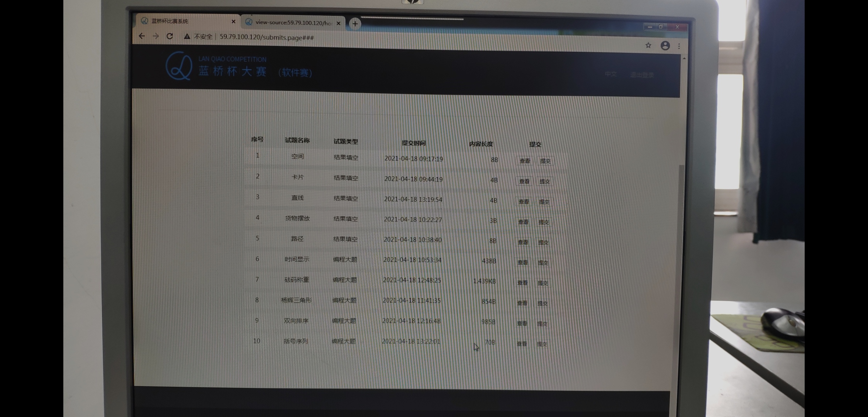This screenshot has width=868, height=417.
Task: Click the browser forward arrow
Action: pyautogui.click(x=156, y=36)
